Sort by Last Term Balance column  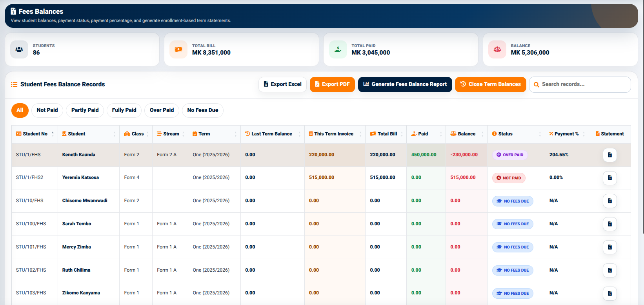coord(272,134)
